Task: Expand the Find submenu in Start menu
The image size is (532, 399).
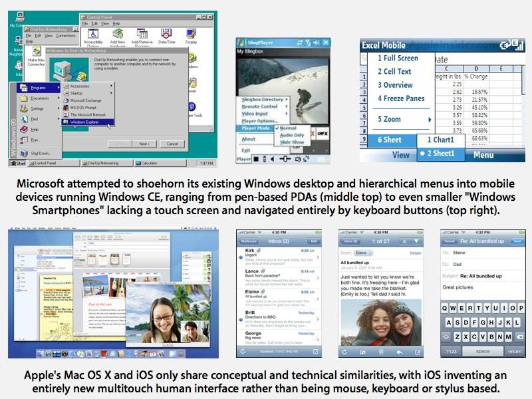Action: (39, 119)
